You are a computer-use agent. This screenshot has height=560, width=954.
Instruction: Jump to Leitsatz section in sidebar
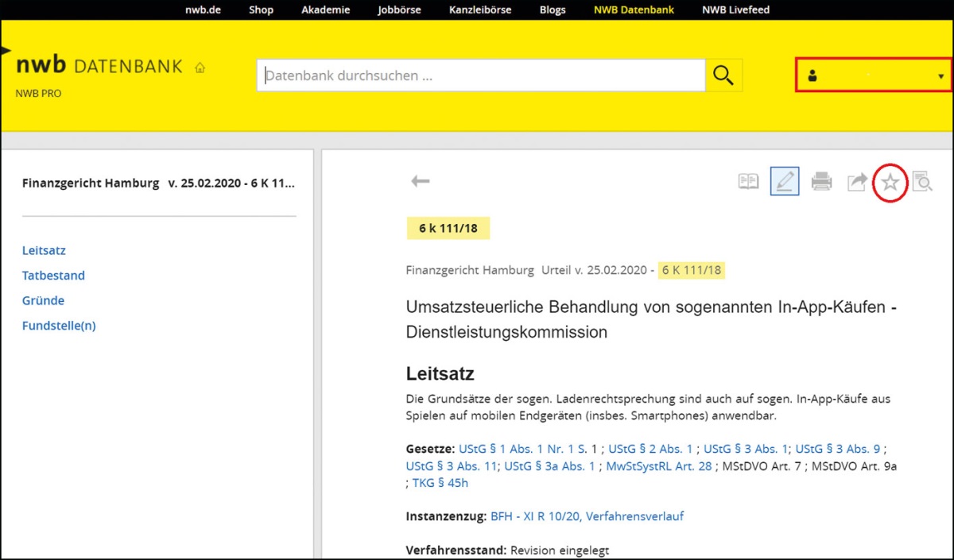pos(44,250)
